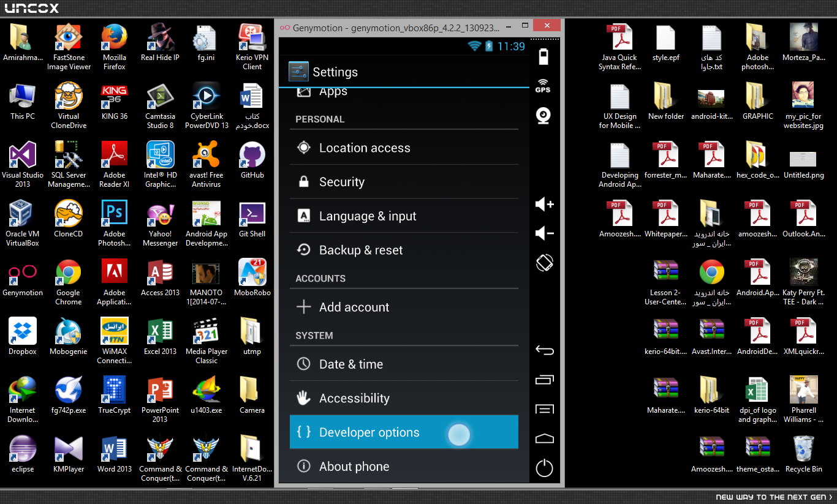The width and height of the screenshot is (837, 504).
Task: Open Language & input settings
Action: coord(404,216)
